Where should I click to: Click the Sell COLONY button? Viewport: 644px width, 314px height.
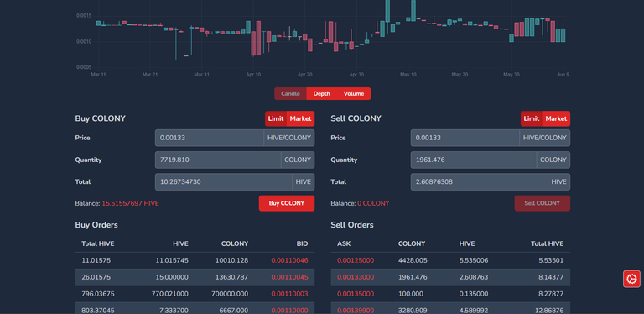click(x=543, y=203)
